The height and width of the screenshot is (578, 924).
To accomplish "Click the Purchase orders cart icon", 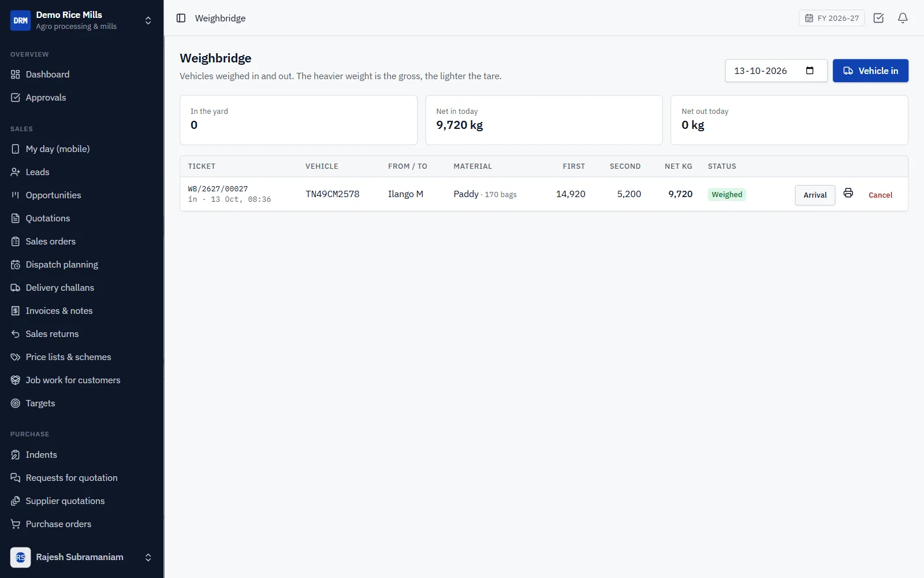I will pos(16,524).
